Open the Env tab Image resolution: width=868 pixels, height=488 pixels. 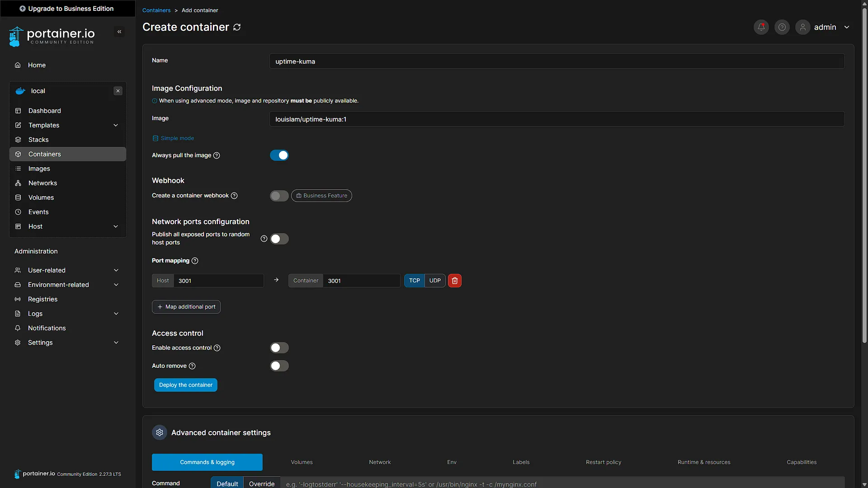pyautogui.click(x=452, y=462)
